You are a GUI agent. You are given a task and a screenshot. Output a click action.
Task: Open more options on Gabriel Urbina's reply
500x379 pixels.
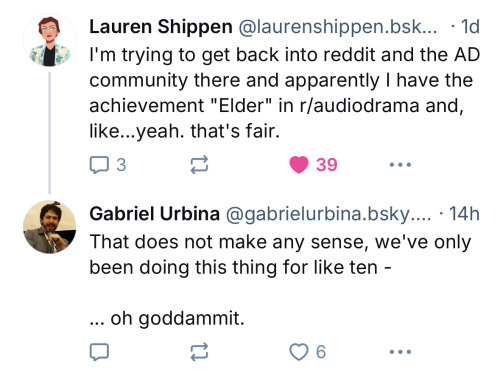click(x=400, y=352)
